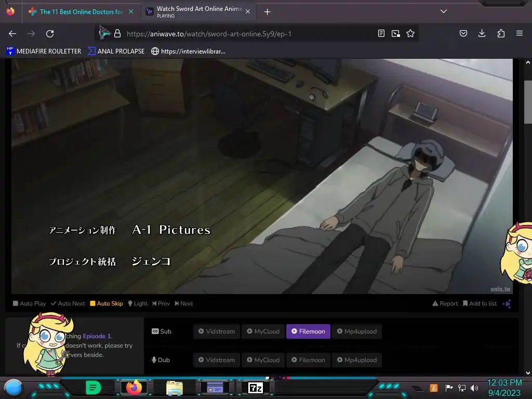Open the network tray icon

point(461,388)
